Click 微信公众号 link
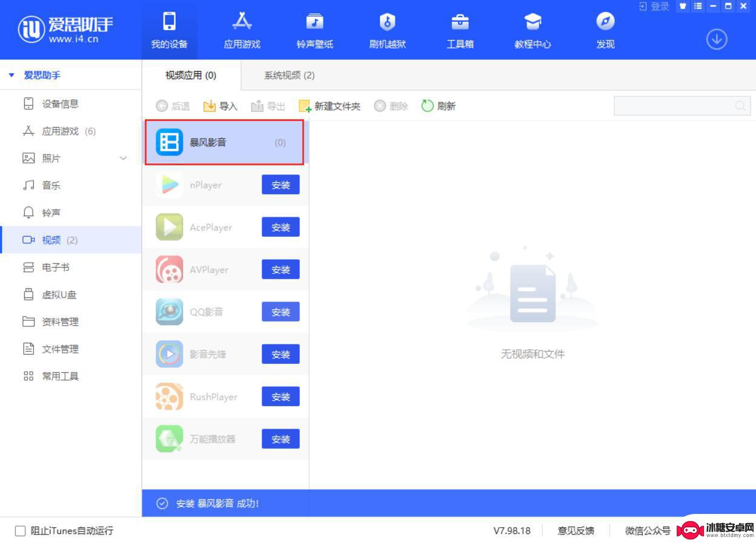Screen dimensions: 756x543 [648, 531]
